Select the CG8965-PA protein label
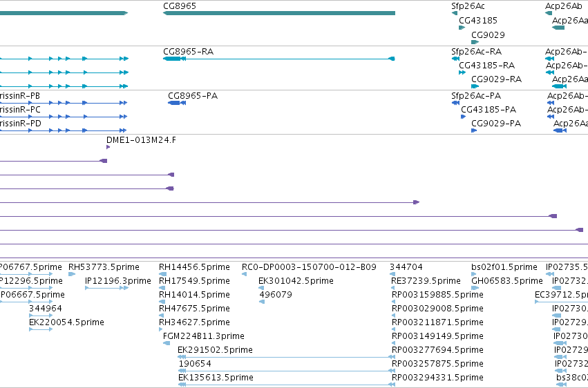Viewport: 588px width, 388px height. [x=193, y=96]
